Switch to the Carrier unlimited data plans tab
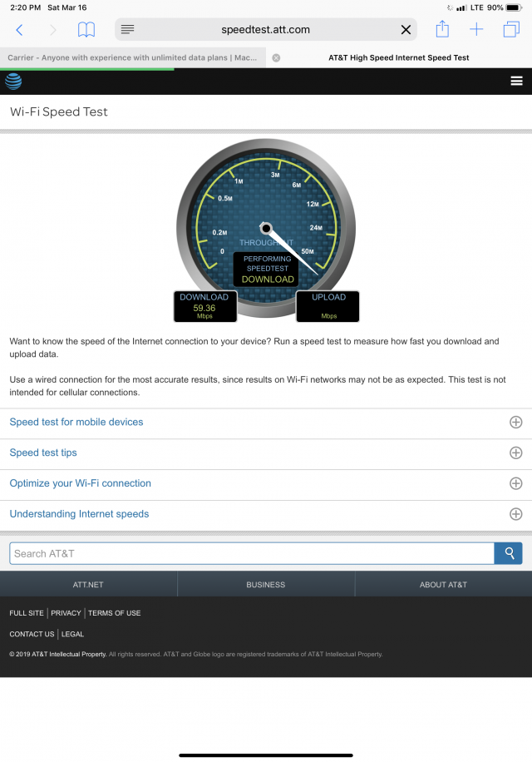Image resolution: width=532 pixels, height=762 pixels. click(132, 57)
